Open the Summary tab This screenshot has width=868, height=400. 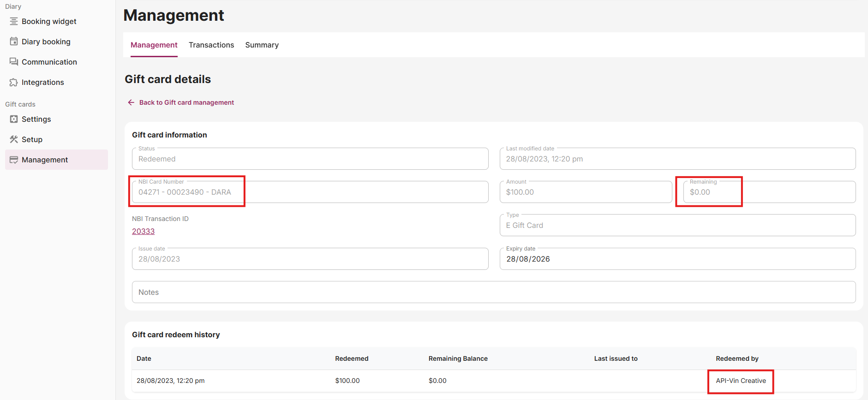click(x=262, y=45)
